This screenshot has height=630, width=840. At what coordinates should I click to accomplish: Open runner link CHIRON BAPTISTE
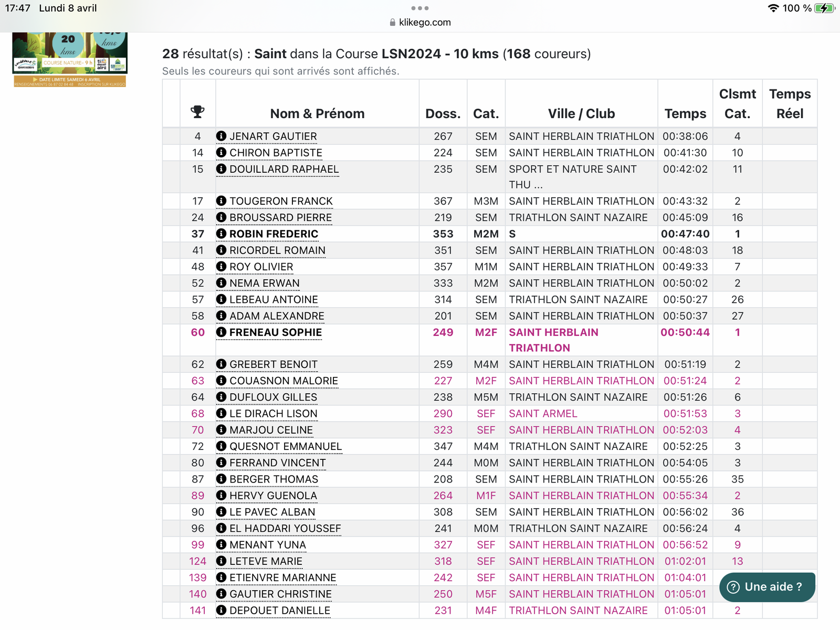pos(276,153)
